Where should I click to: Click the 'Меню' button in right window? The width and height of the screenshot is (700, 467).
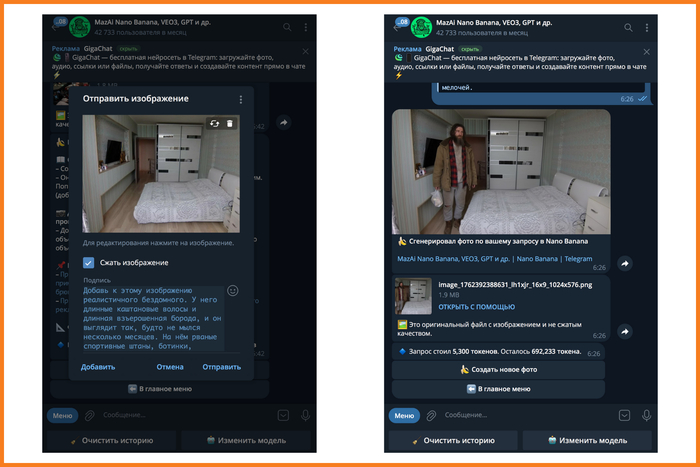point(403,415)
